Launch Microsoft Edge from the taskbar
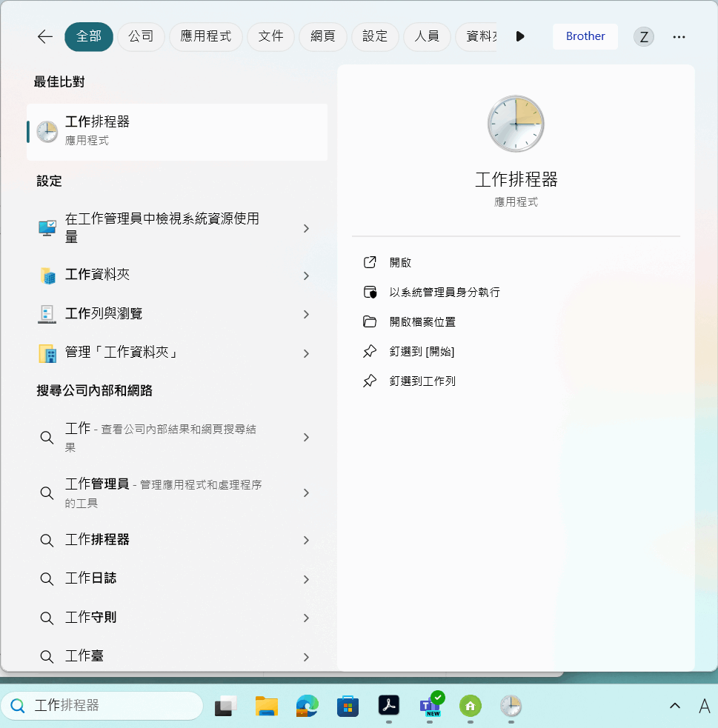This screenshot has width=718, height=728. tap(307, 706)
